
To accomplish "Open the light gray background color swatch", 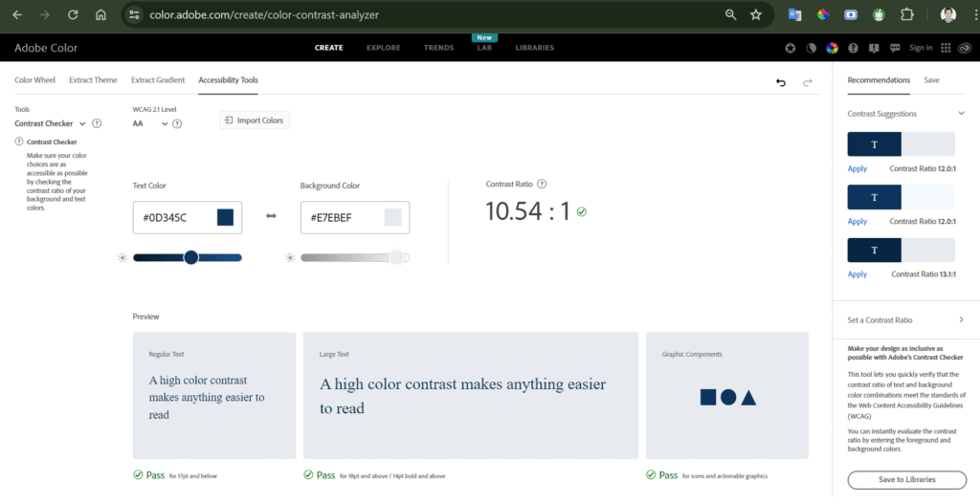I will [393, 217].
